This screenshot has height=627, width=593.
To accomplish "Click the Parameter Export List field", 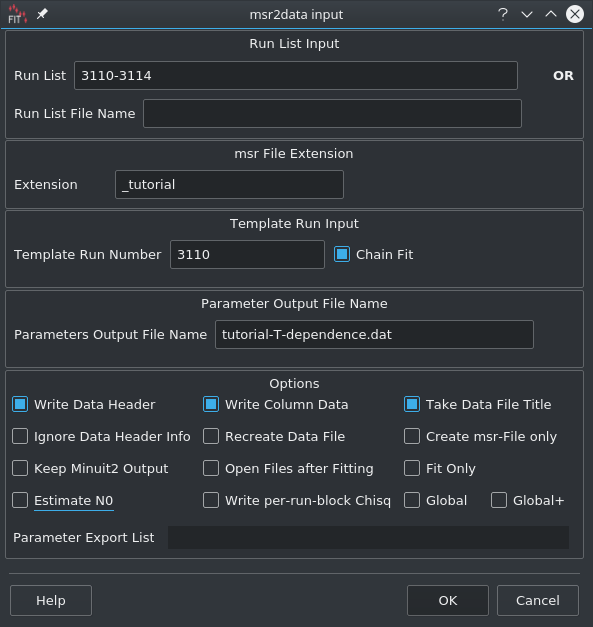I will click(368, 537).
